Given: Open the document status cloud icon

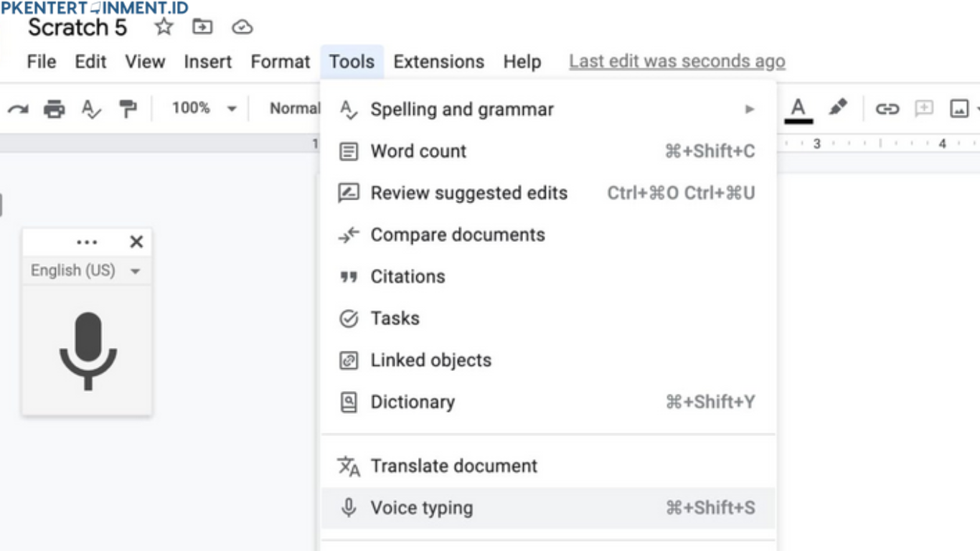Looking at the screenshot, I should 243,27.
